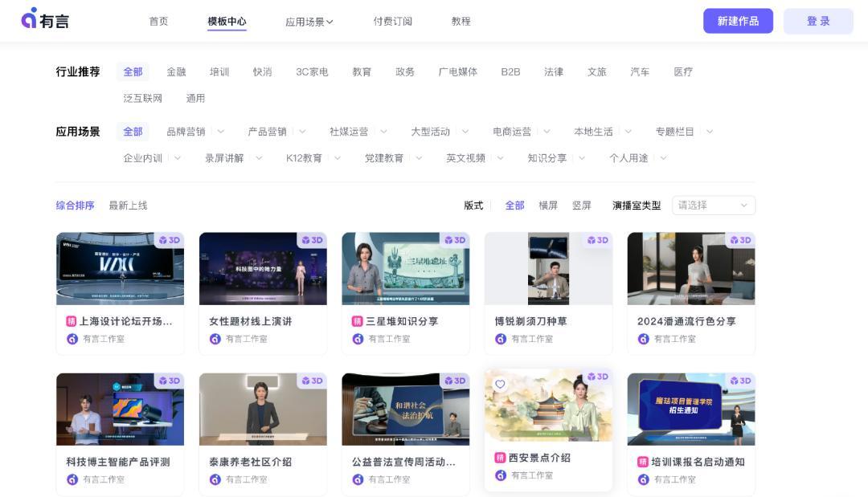Click the 3D badge on 公益普法宣传周活动 card
Viewport: 868px width, 497px height.
coord(455,381)
